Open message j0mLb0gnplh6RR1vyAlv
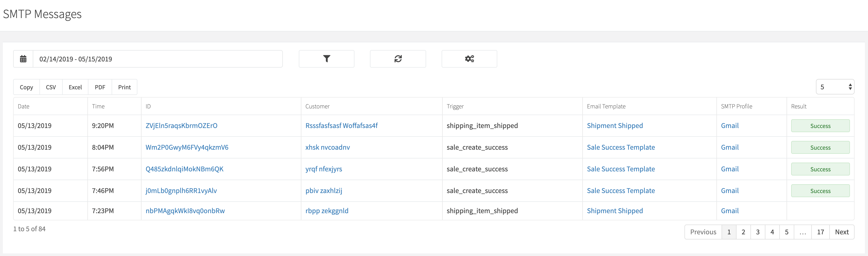Viewport: 868px width, 256px height. [181, 190]
